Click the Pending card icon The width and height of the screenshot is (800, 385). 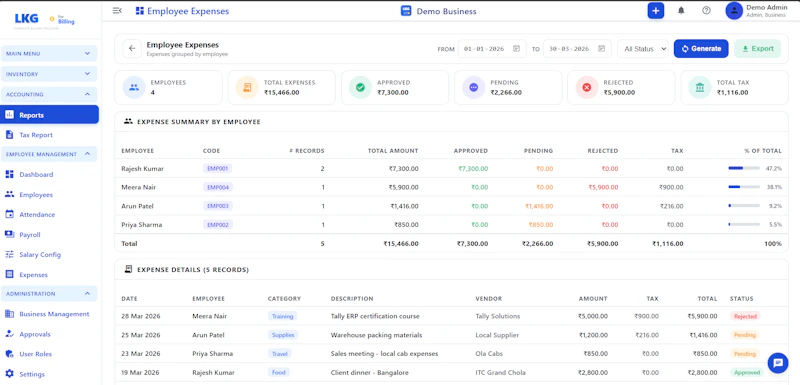point(473,87)
